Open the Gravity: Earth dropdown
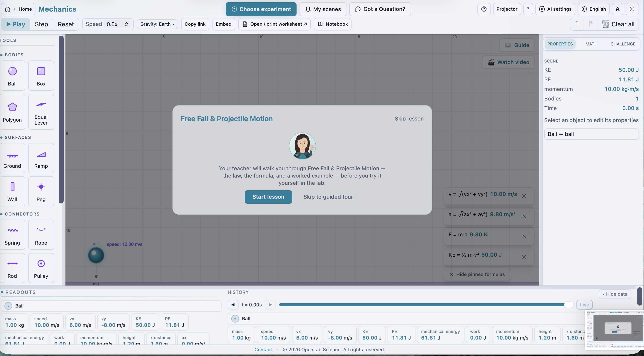The width and height of the screenshot is (644, 356). (157, 24)
